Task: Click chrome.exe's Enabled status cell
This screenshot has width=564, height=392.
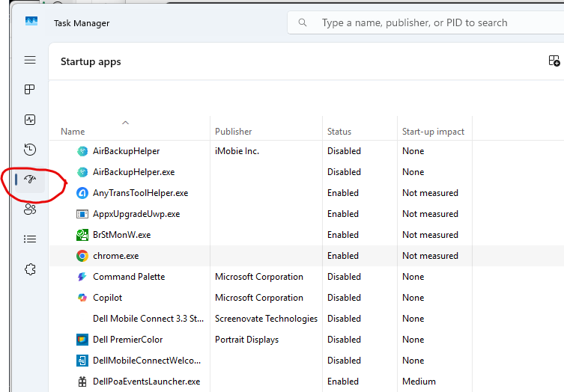Action: pos(343,256)
